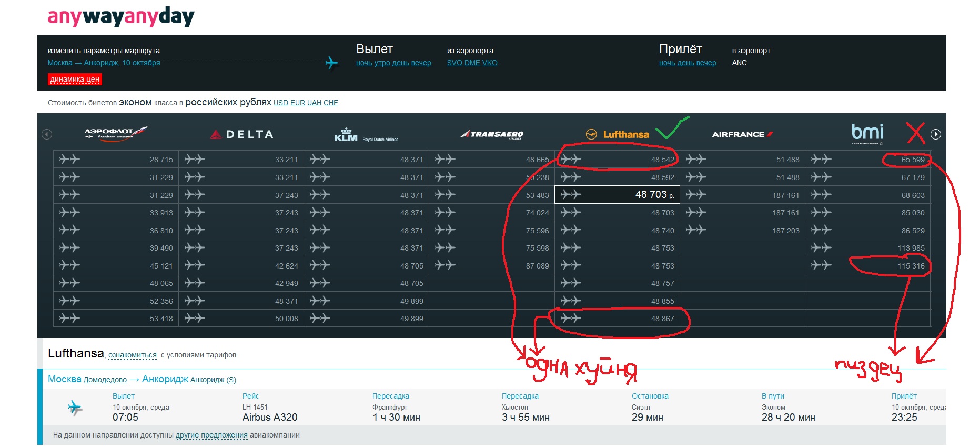Viewport: 980px width, 447px height.
Task: Click the planes icon beside price 42 624
Action: [x=195, y=265]
